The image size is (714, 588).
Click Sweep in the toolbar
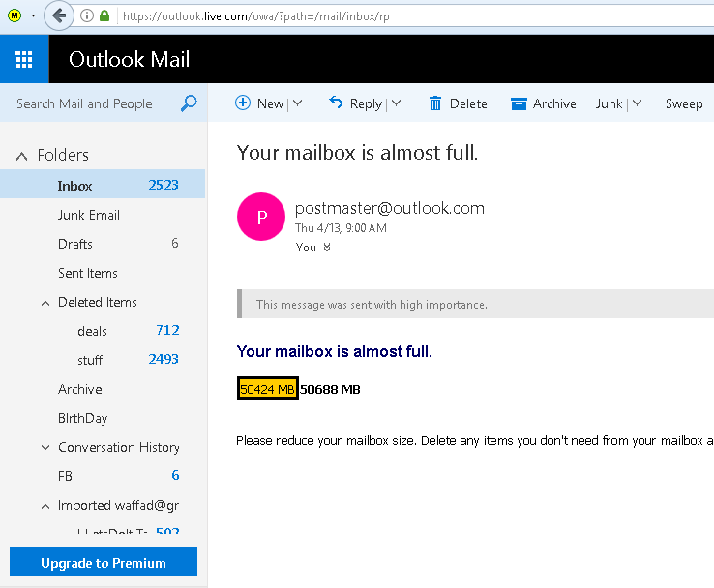(684, 104)
